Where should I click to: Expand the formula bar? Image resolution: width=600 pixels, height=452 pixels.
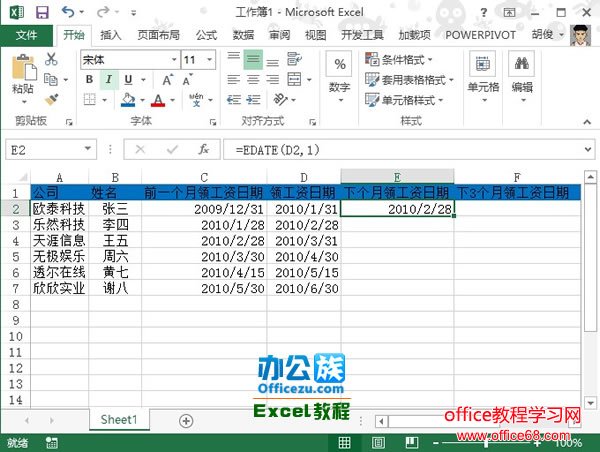coord(588,149)
